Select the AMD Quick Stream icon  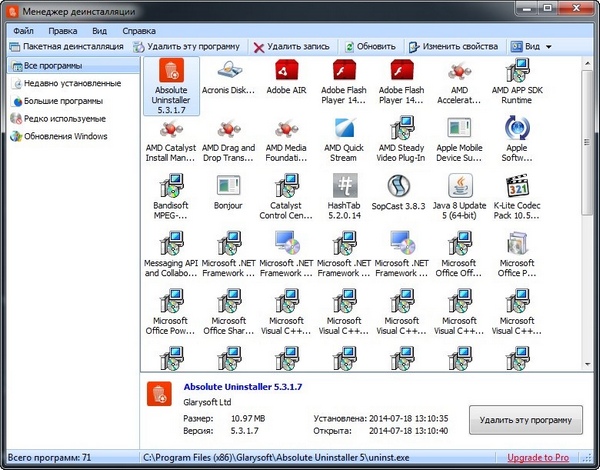(x=345, y=130)
